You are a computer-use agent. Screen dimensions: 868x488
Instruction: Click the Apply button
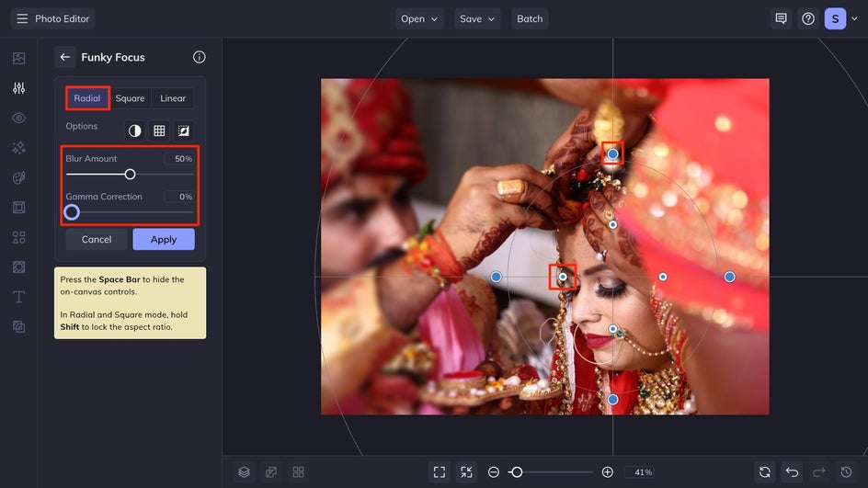tap(164, 239)
